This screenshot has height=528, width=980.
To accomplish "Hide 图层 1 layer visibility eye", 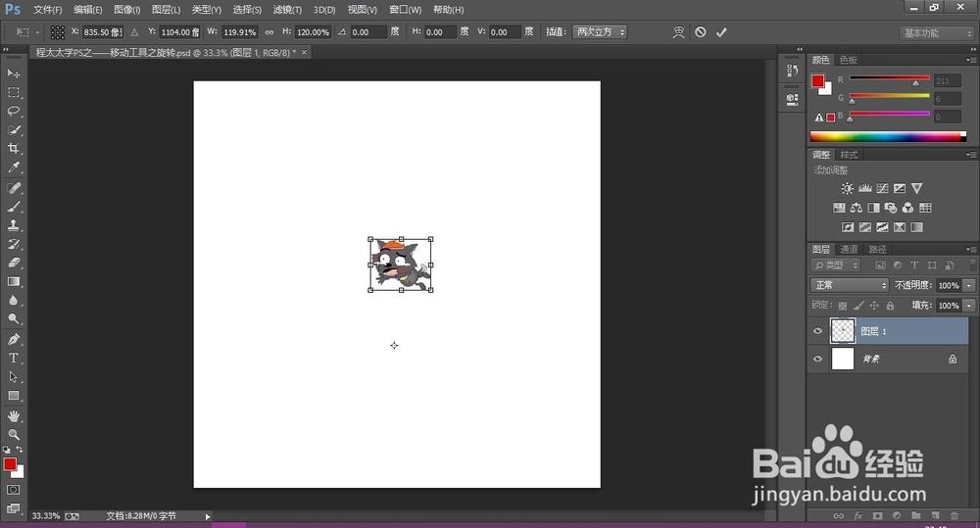I will (x=817, y=331).
